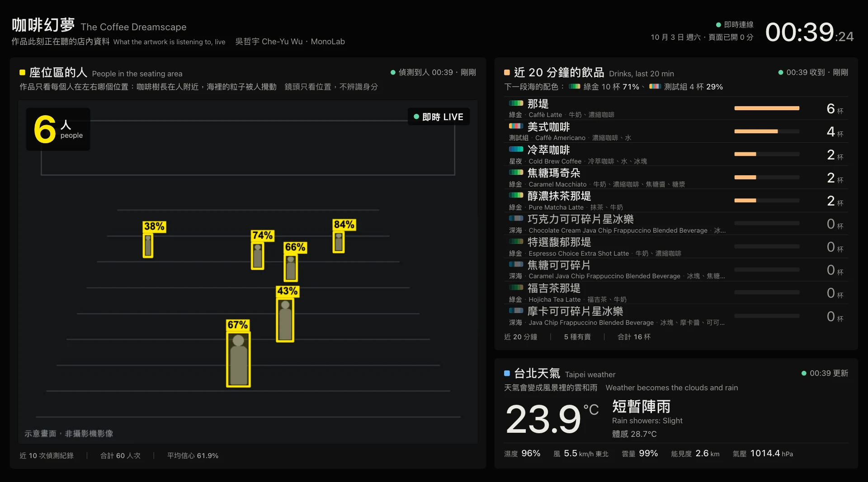Viewport: 868px width, 482px height.
Task: Click the swatch icon beside 摩卡可可碎片星冰樂
Action: (516, 310)
